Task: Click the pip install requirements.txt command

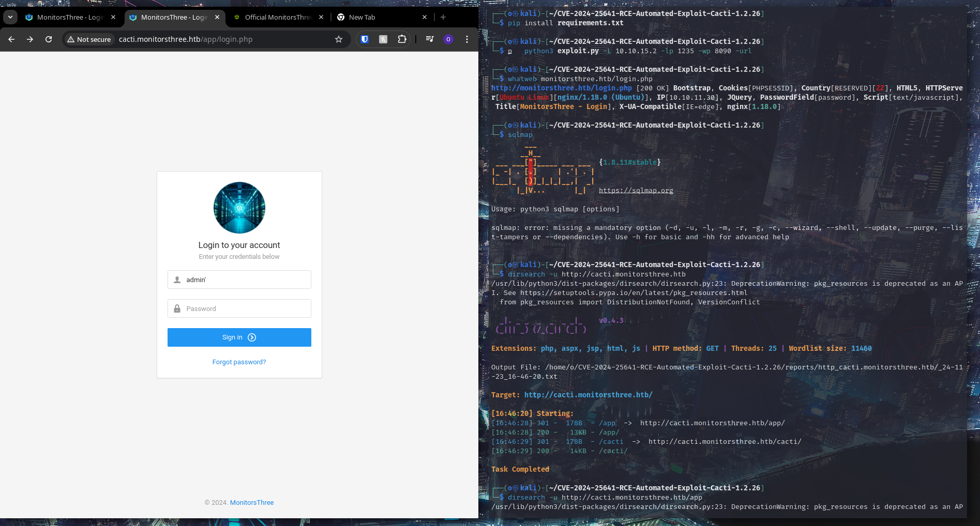Action: (566, 23)
